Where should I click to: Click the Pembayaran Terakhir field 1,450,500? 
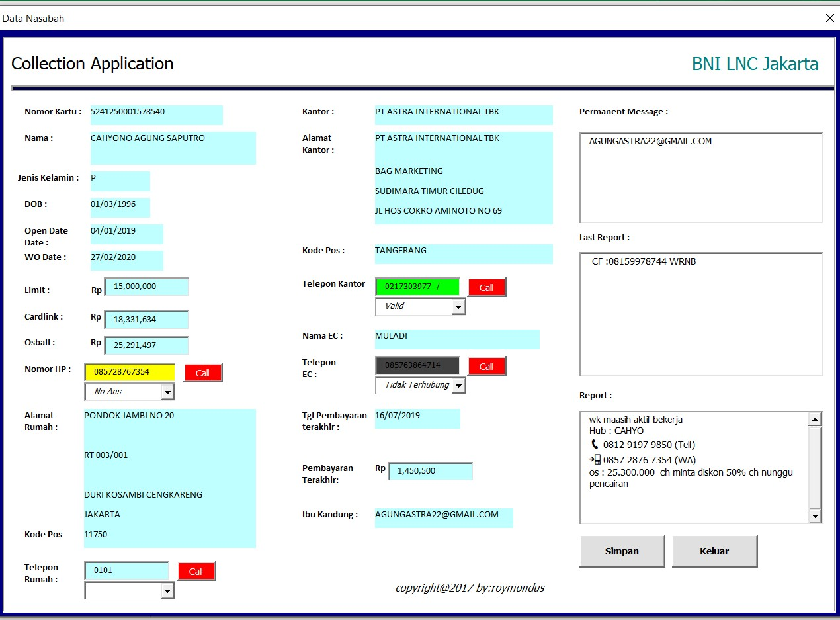point(431,471)
